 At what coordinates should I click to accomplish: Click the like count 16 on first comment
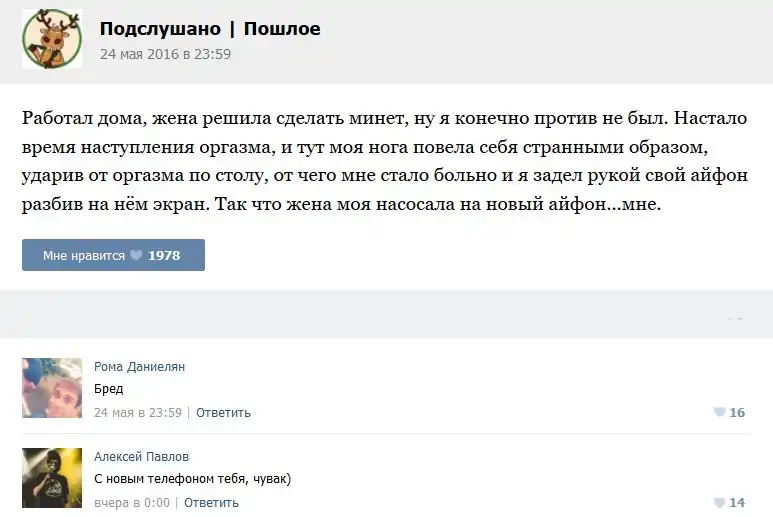(x=737, y=412)
